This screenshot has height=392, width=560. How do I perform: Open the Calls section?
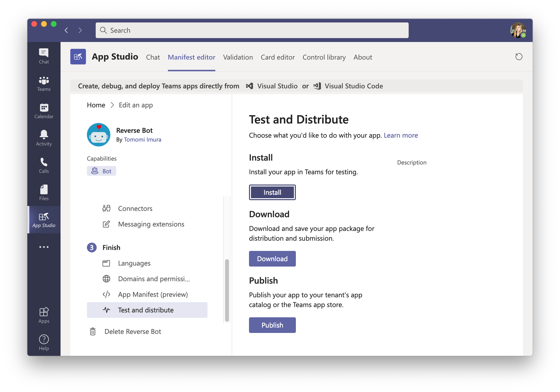pos(44,165)
